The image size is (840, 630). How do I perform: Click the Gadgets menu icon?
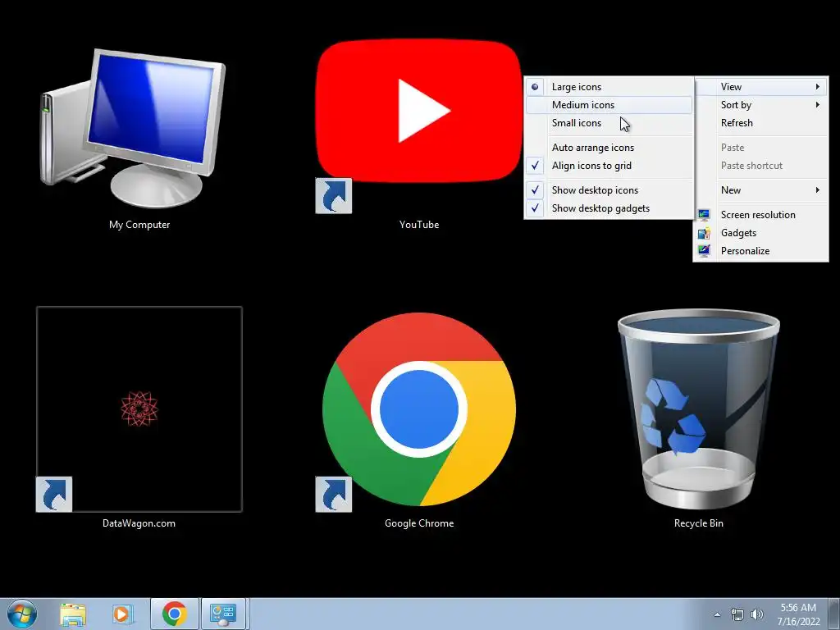704,233
